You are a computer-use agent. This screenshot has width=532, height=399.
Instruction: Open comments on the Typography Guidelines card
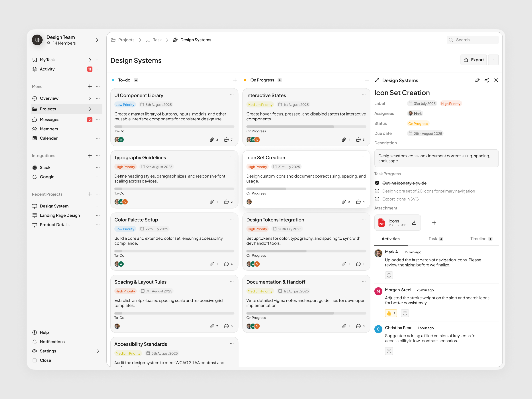226,202
